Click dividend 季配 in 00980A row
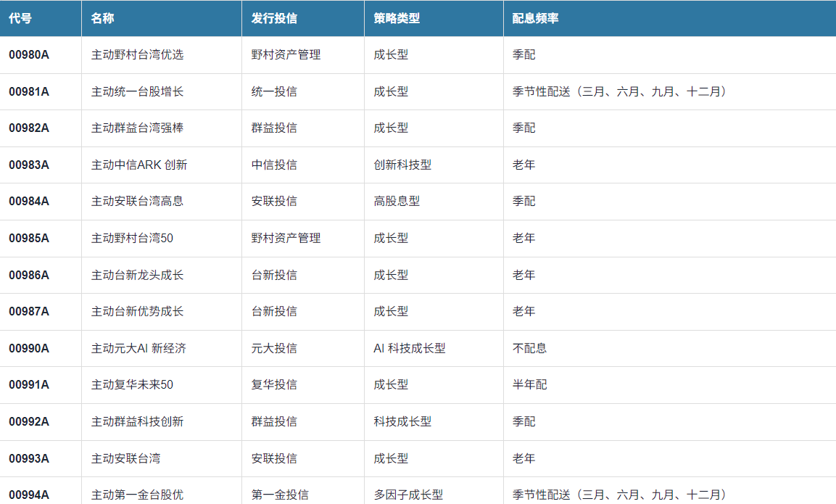 click(x=523, y=54)
